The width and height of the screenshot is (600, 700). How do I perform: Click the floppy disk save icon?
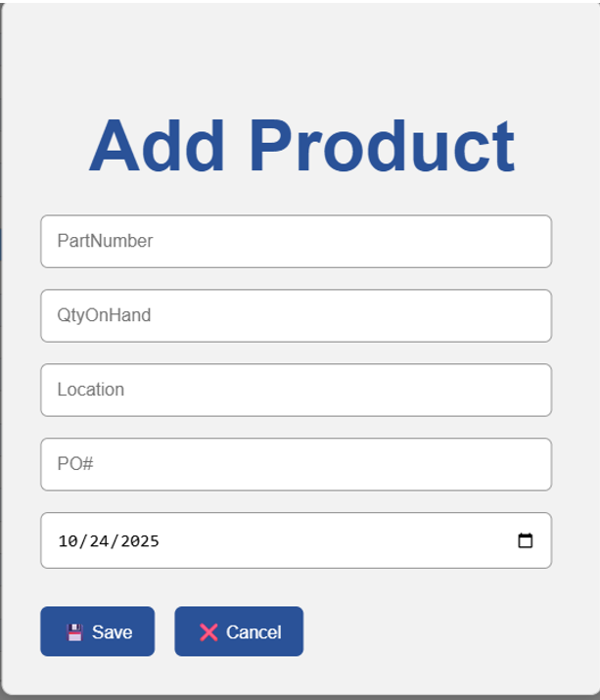click(x=74, y=632)
